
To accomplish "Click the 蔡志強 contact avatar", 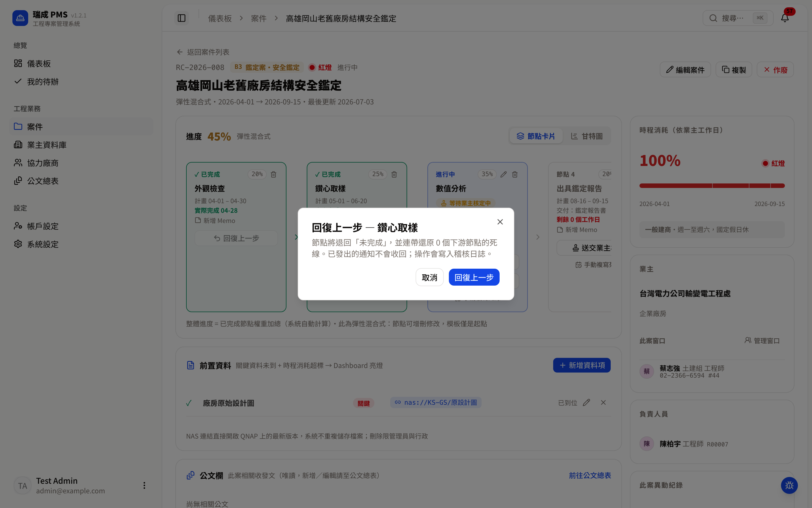I will 646,372.
